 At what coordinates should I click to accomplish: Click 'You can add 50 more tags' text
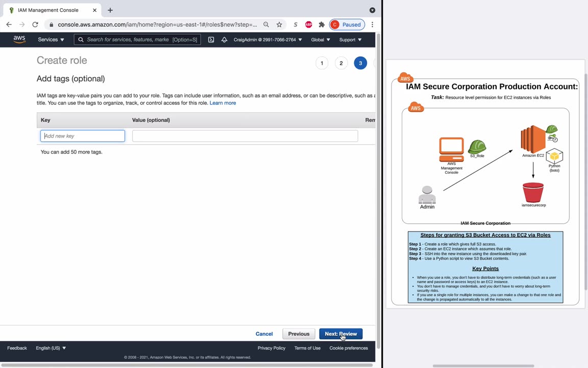(71, 152)
